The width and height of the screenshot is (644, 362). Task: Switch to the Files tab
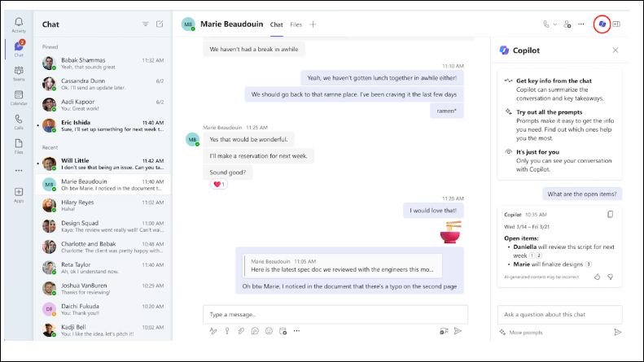(296, 24)
